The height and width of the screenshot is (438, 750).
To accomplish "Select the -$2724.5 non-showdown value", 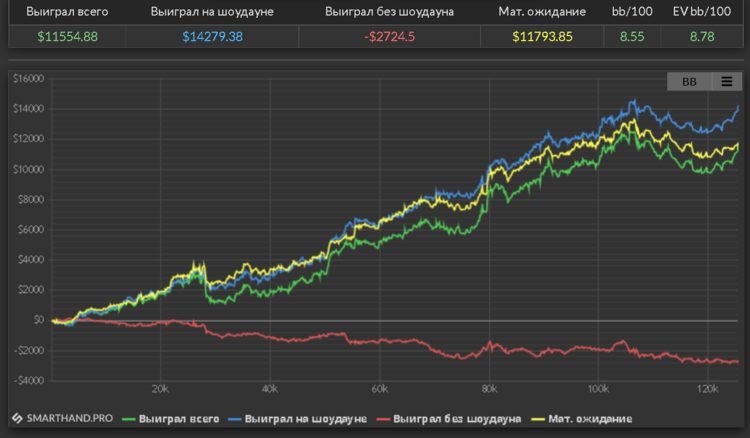I will (390, 36).
